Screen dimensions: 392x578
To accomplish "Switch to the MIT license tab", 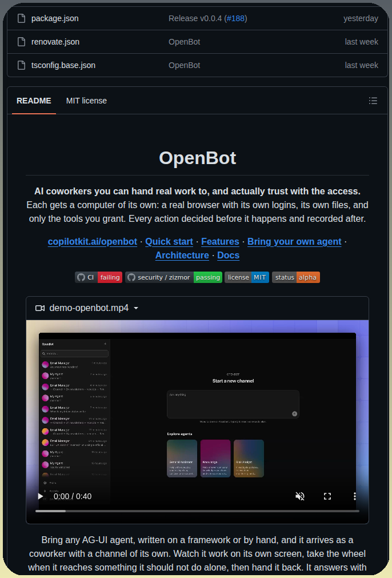I will 86,101.
